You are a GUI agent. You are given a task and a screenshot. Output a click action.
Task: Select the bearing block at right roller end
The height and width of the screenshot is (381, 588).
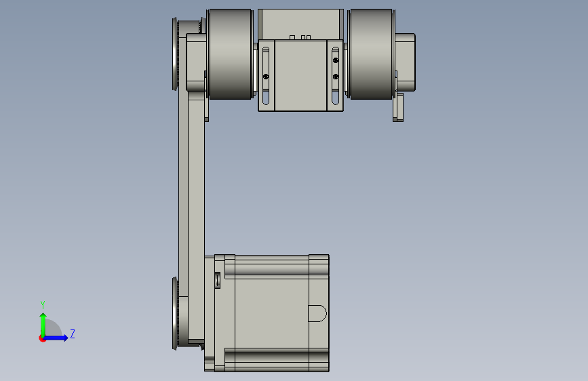(405, 62)
